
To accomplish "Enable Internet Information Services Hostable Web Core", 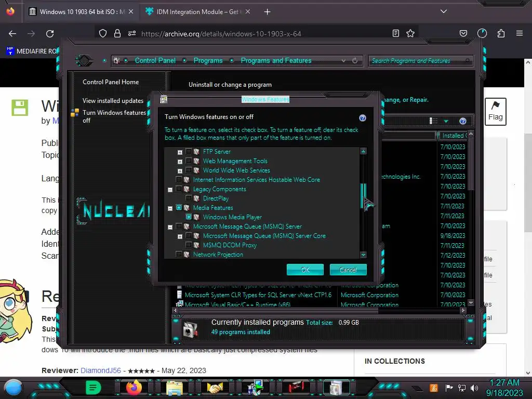I will pyautogui.click(x=179, y=179).
